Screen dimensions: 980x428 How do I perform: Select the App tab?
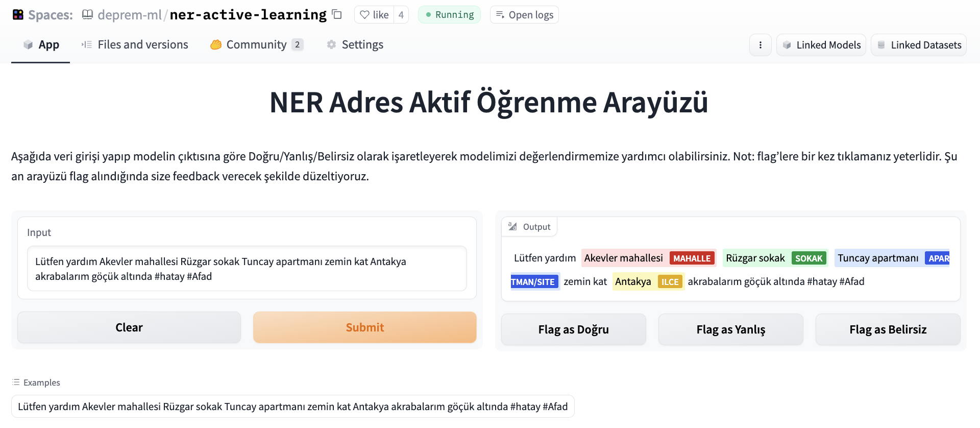tap(41, 45)
